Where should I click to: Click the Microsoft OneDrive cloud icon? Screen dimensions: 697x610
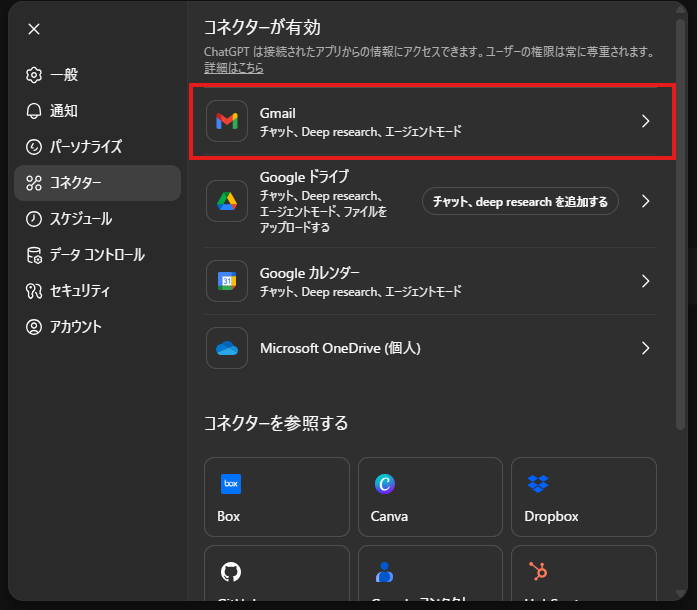point(227,348)
